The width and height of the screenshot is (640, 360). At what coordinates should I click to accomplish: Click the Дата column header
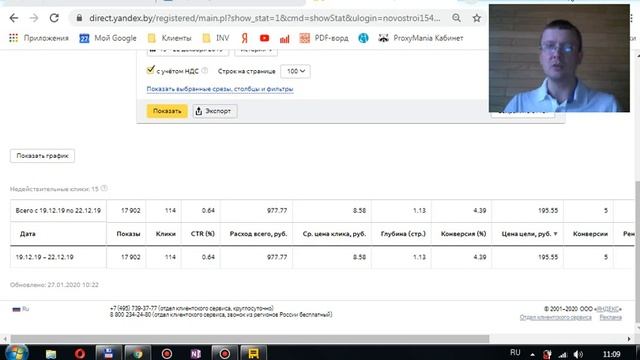coord(28,234)
